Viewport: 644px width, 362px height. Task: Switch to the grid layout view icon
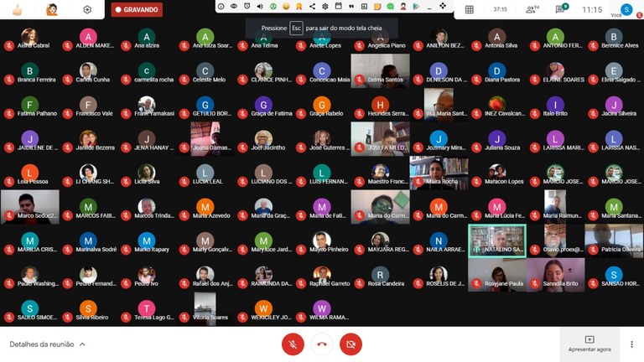click(x=469, y=9)
